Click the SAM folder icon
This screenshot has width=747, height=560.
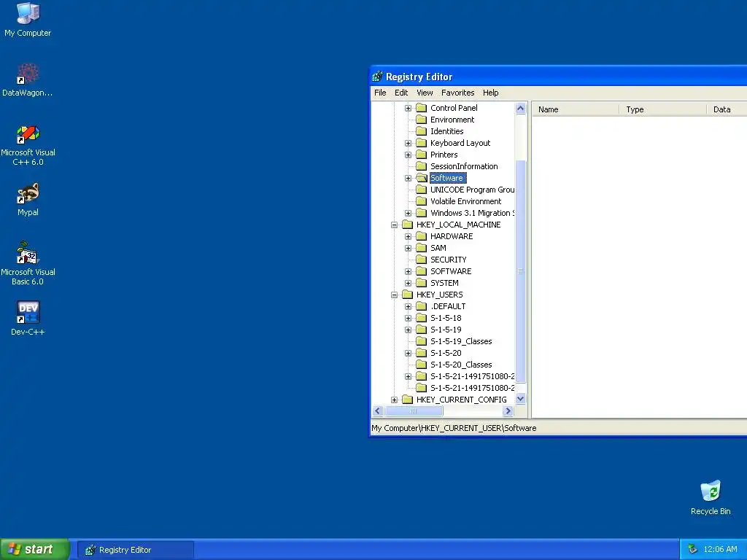(421, 248)
